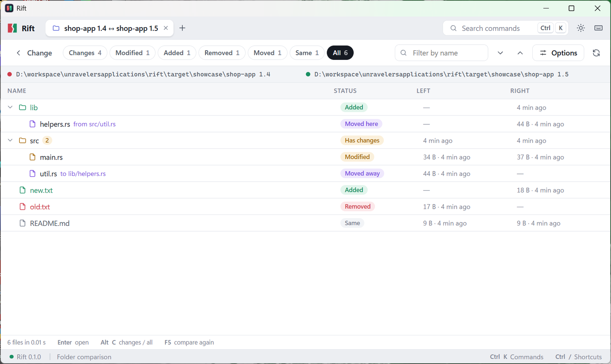This screenshot has width=611, height=364.
Task: Follow the 'from src/util.rs' link
Action: [94, 124]
